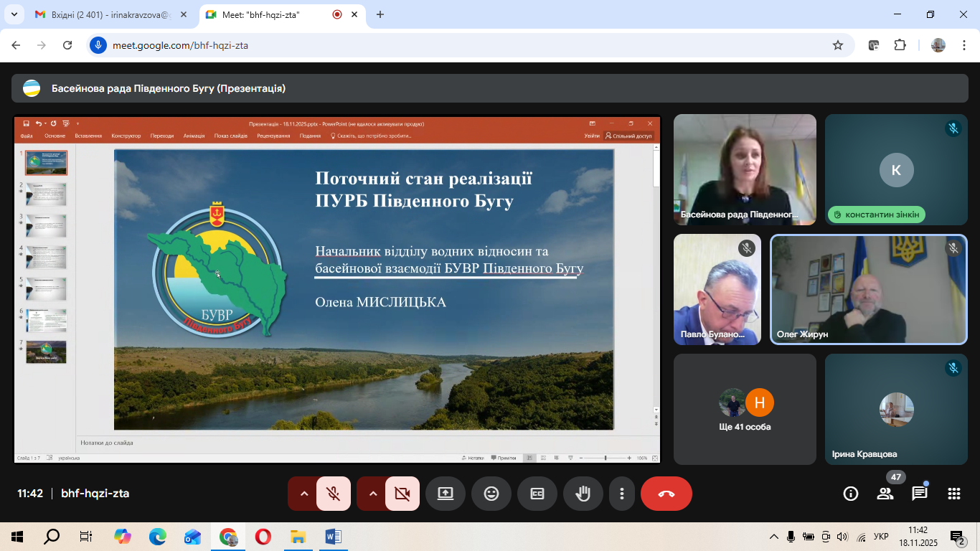Screen dimensions: 980x551
Task: Toggle closed captions button
Action: (537, 494)
